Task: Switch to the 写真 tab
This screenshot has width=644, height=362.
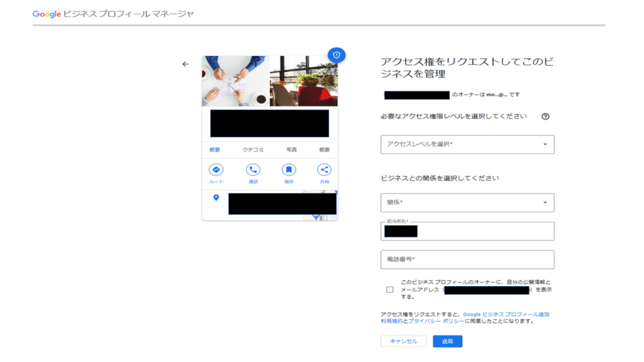Action: pos(291,150)
